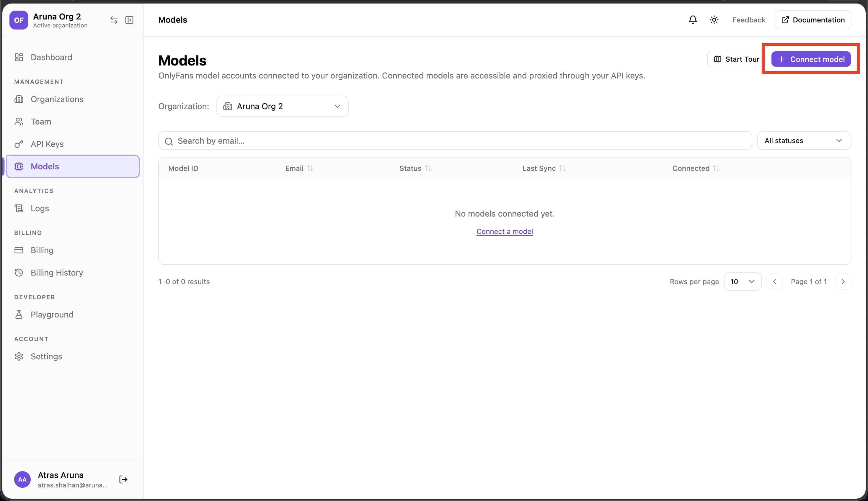Image resolution: width=868 pixels, height=501 pixels.
Task: Click the Organizations building icon in sidebar
Action: [x=19, y=99]
